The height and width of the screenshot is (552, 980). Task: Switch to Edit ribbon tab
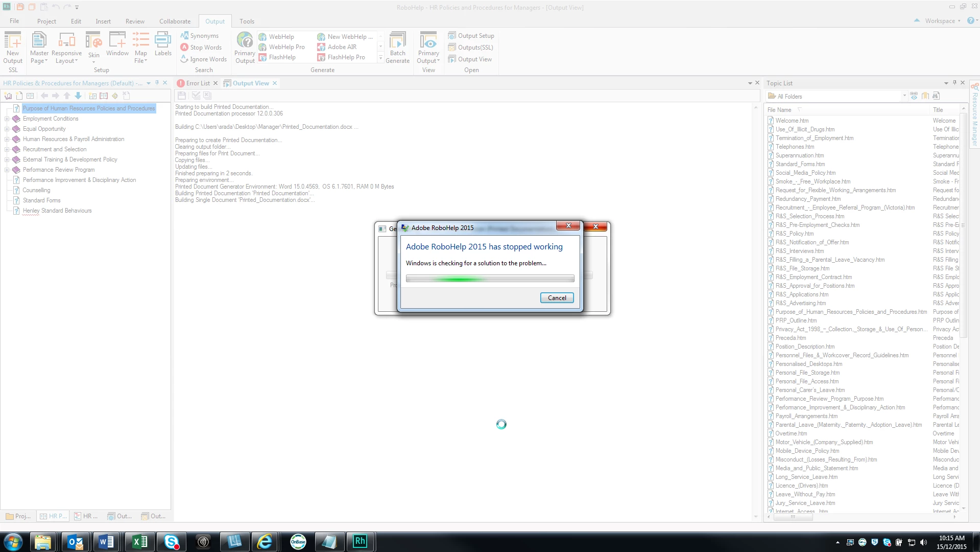(76, 21)
